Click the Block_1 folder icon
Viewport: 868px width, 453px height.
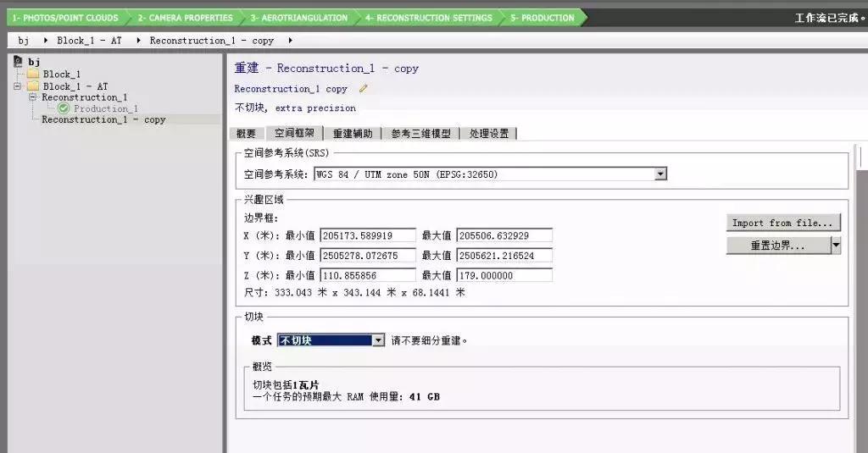tap(33, 74)
